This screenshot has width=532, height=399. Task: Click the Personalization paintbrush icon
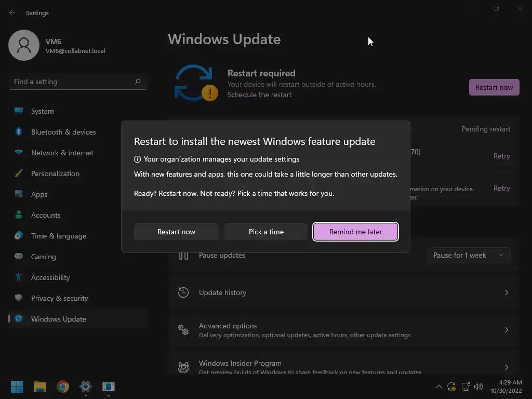[x=19, y=173]
